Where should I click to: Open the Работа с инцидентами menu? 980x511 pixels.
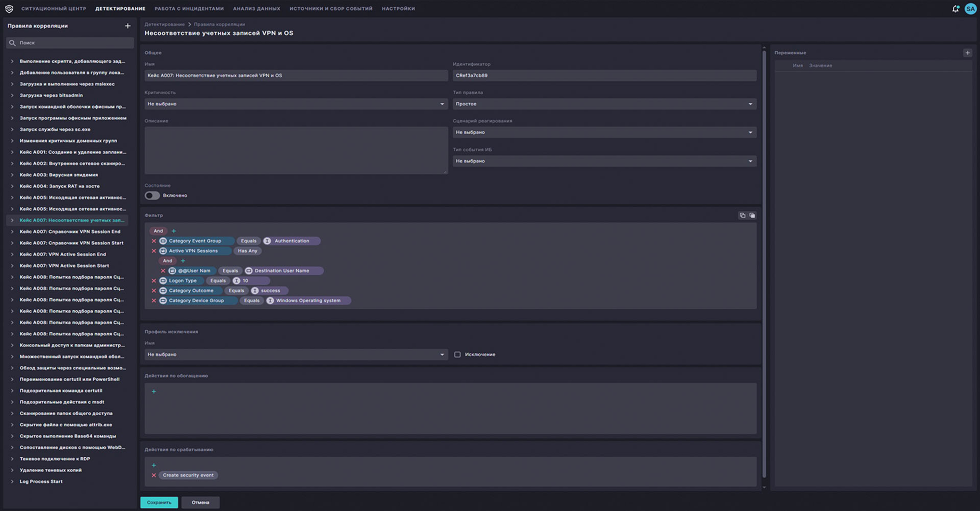coord(189,9)
